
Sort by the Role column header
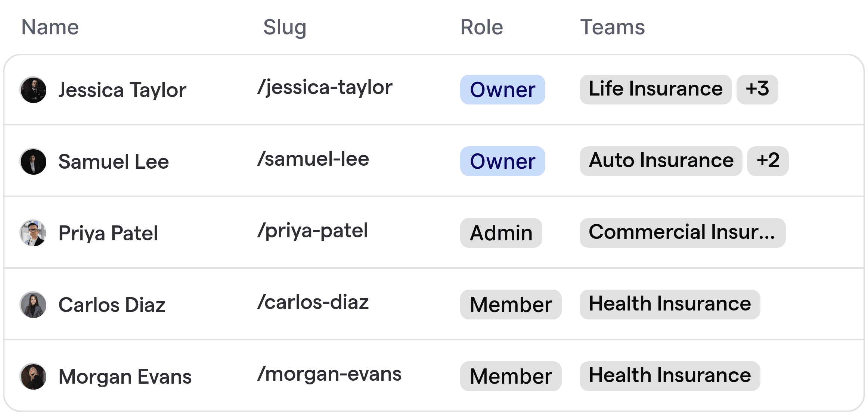481,27
